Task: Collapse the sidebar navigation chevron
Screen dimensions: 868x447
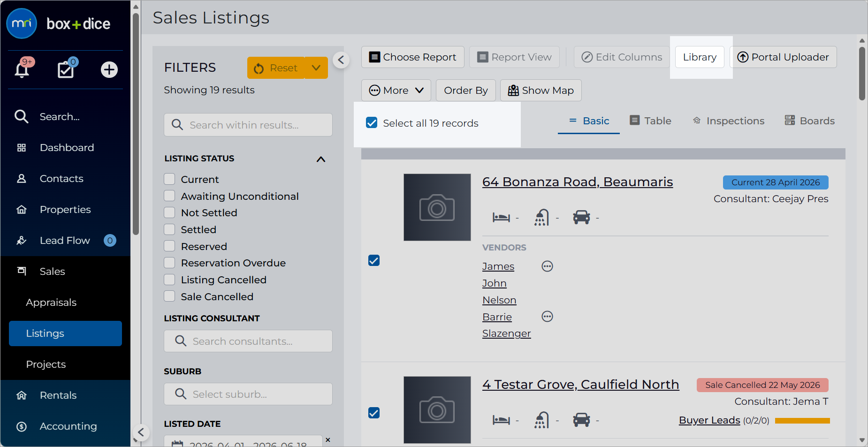Action: (141, 432)
